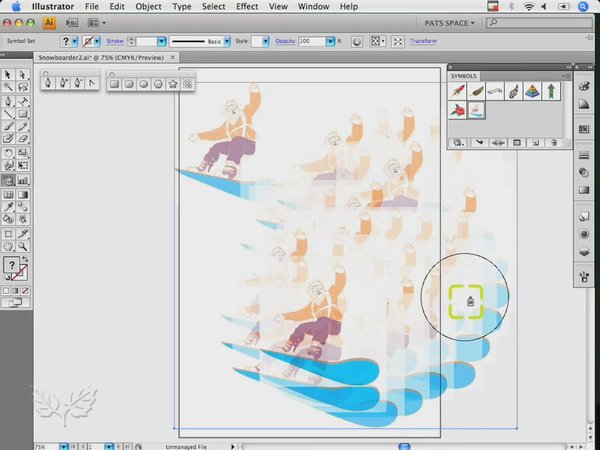Switch to the Snowboarder2.ai document tab

point(92,58)
